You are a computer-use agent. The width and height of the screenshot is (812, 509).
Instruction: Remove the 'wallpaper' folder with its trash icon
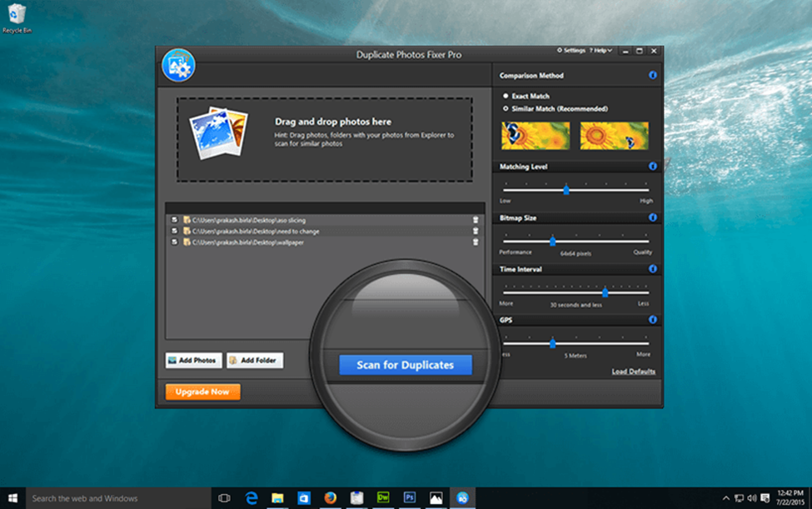click(476, 242)
